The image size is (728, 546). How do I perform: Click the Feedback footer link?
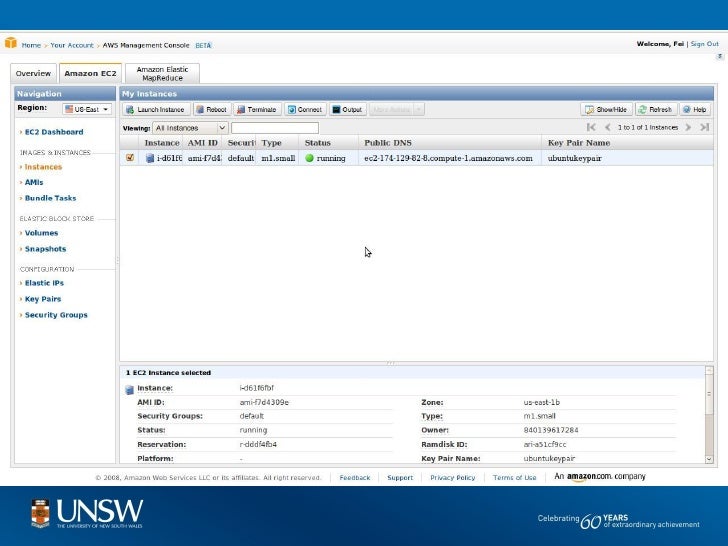(355, 477)
